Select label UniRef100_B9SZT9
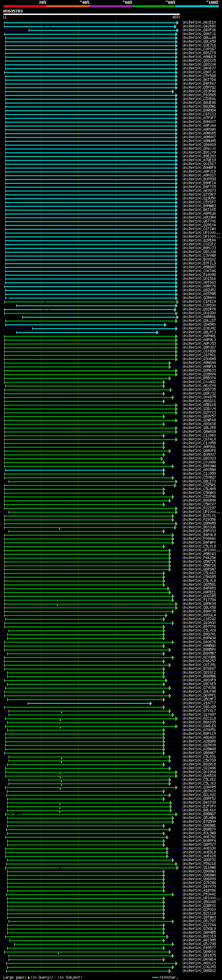The height and width of the screenshot is (980, 222). click(199, 53)
